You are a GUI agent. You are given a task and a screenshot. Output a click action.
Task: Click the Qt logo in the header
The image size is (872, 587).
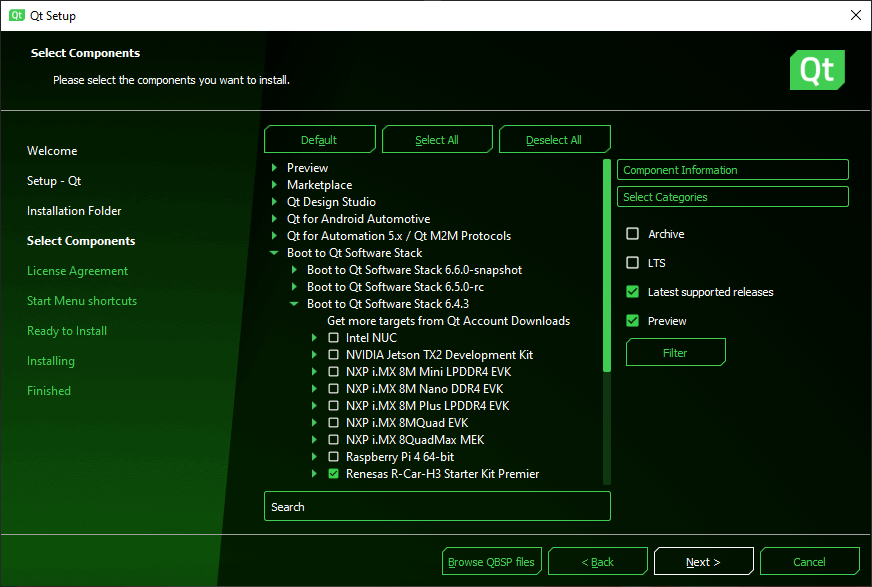coord(817,71)
